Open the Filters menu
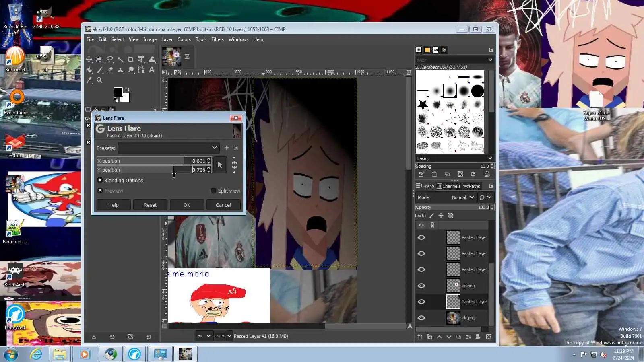The height and width of the screenshot is (362, 644). pos(217,39)
